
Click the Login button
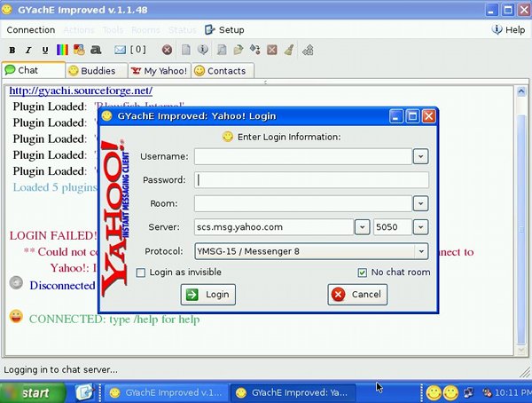tap(208, 295)
